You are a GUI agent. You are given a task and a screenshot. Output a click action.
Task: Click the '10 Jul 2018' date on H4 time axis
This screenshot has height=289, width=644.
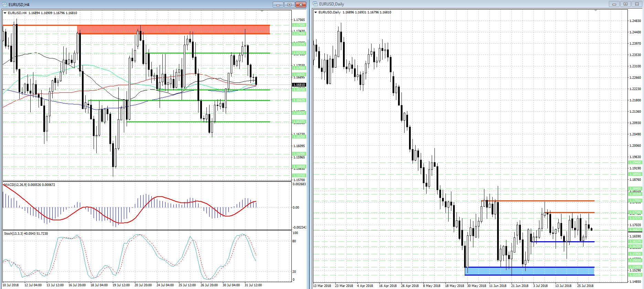pyautogui.click(x=11, y=285)
